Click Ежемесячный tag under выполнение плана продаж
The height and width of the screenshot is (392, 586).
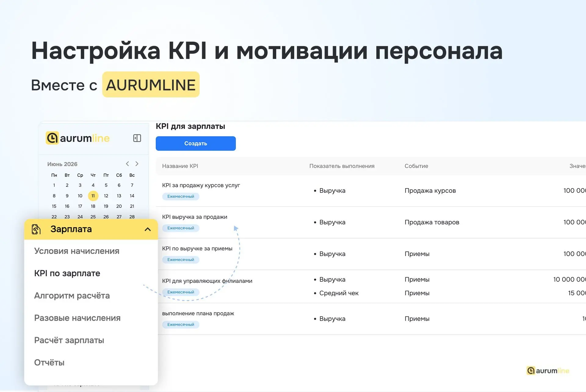(181, 325)
